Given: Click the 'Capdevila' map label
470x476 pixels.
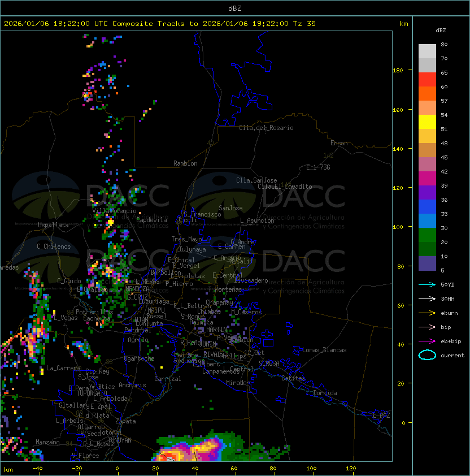Looking at the screenshot, I should [x=152, y=220].
